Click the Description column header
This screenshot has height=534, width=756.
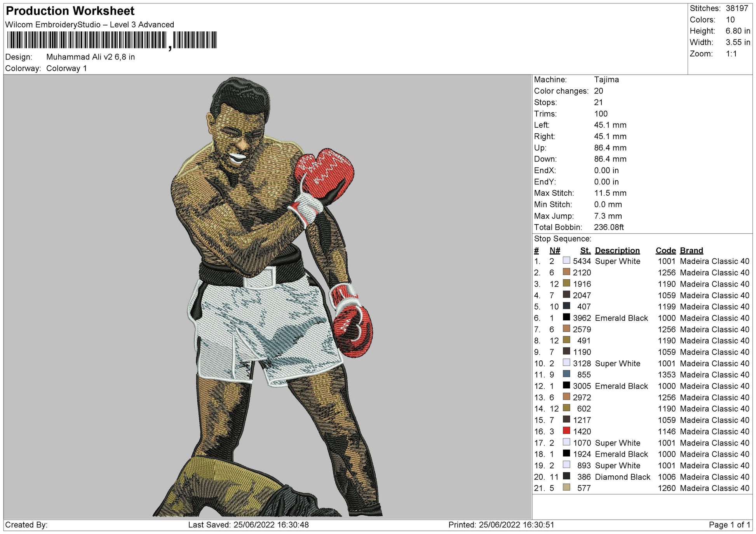point(617,250)
